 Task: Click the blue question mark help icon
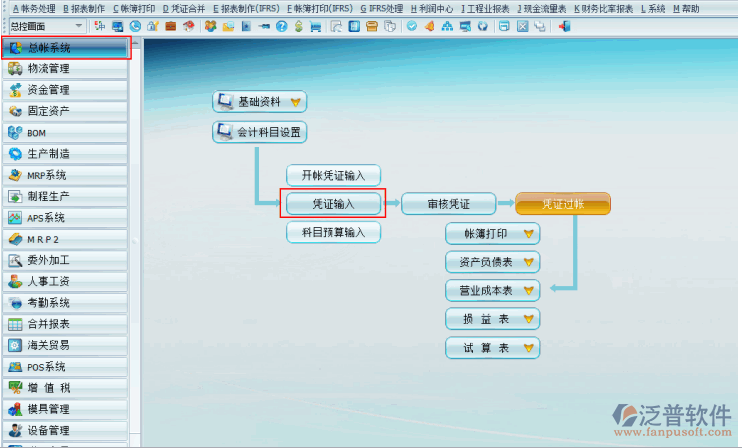pyautogui.click(x=282, y=26)
